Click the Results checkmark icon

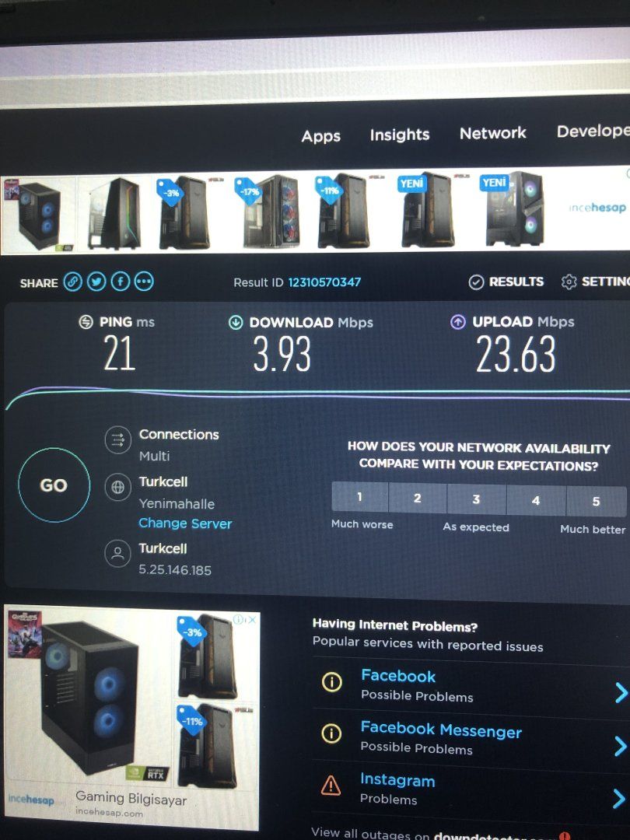tap(476, 282)
